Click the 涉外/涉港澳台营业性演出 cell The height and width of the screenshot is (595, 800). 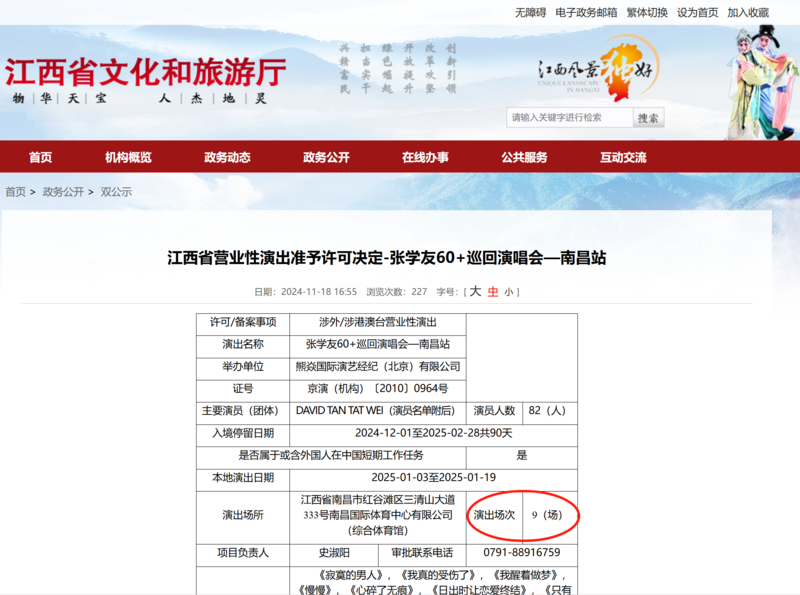(x=378, y=323)
